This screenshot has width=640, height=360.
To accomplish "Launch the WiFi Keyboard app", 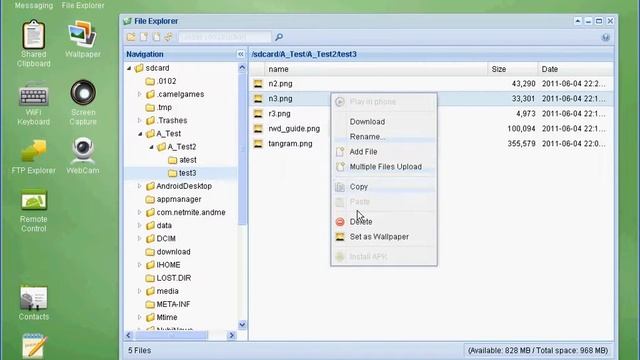I will (33, 103).
